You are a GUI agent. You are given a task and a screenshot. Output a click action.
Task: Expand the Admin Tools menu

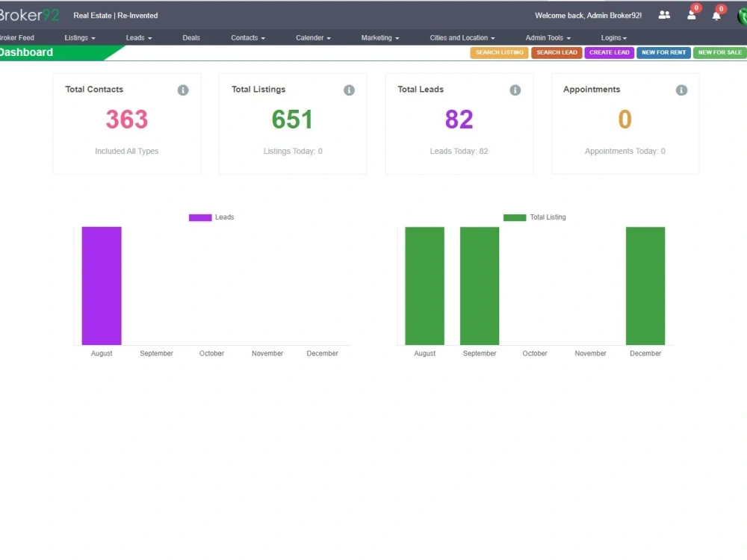click(x=548, y=37)
